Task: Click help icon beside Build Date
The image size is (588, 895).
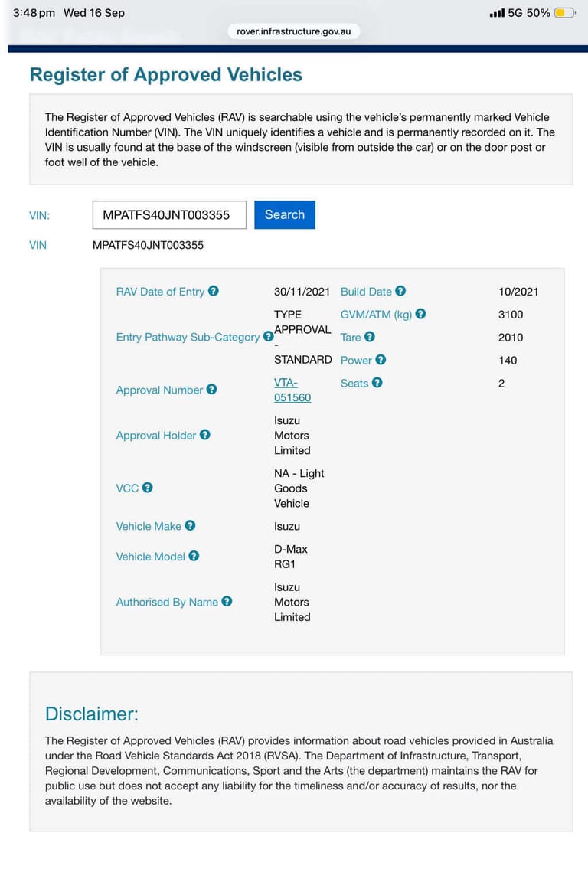Action: pyautogui.click(x=400, y=291)
